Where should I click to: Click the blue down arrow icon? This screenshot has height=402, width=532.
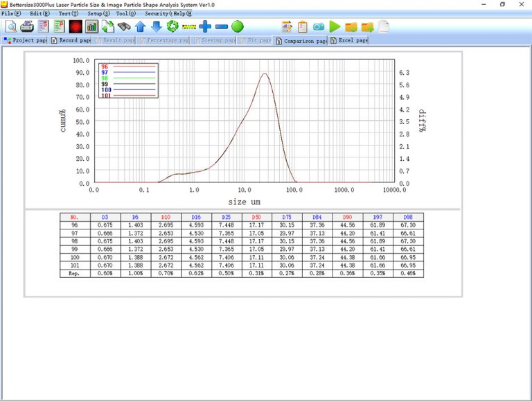pyautogui.click(x=157, y=26)
